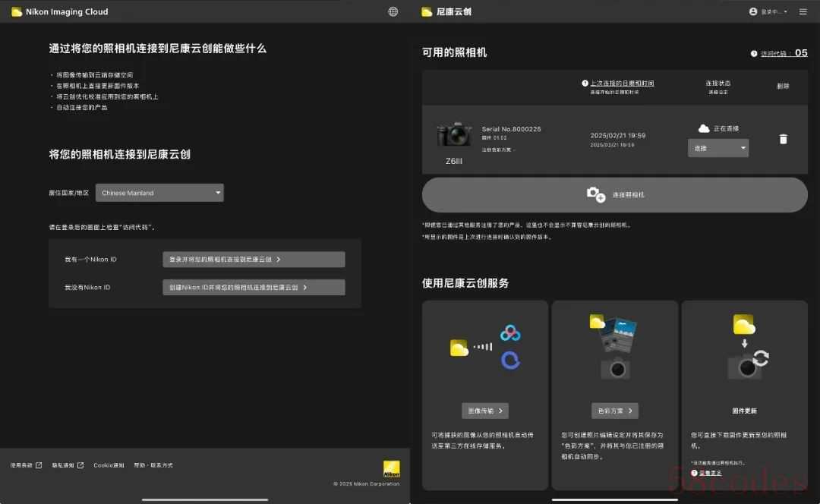Image resolution: width=820 pixels, height=504 pixels.
Task: Click the trash icon for Z6III camera
Action: [783, 139]
